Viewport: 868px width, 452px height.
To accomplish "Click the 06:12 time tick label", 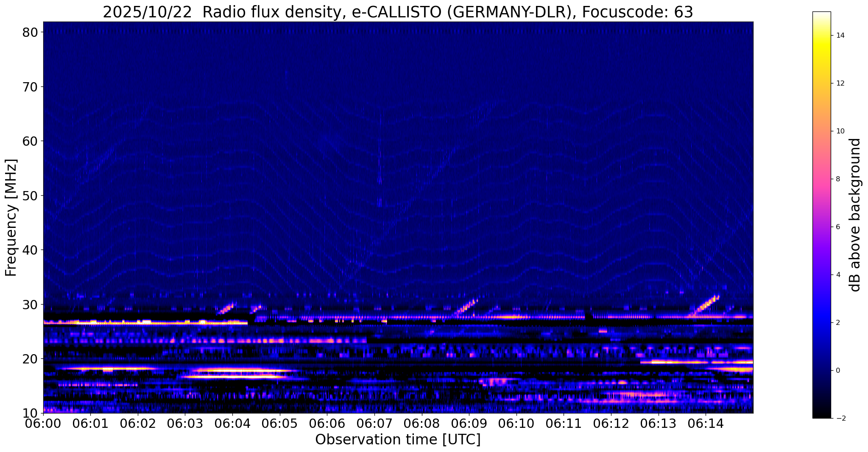I will tap(611, 423).
